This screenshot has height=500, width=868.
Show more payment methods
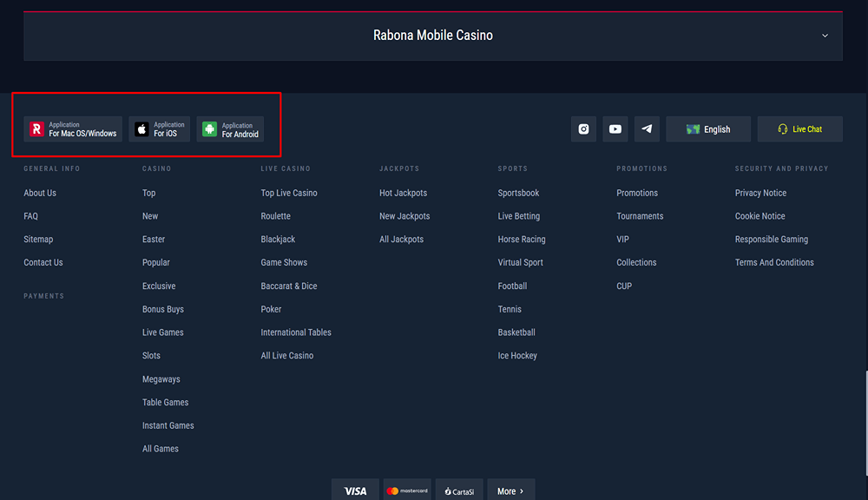pos(511,490)
